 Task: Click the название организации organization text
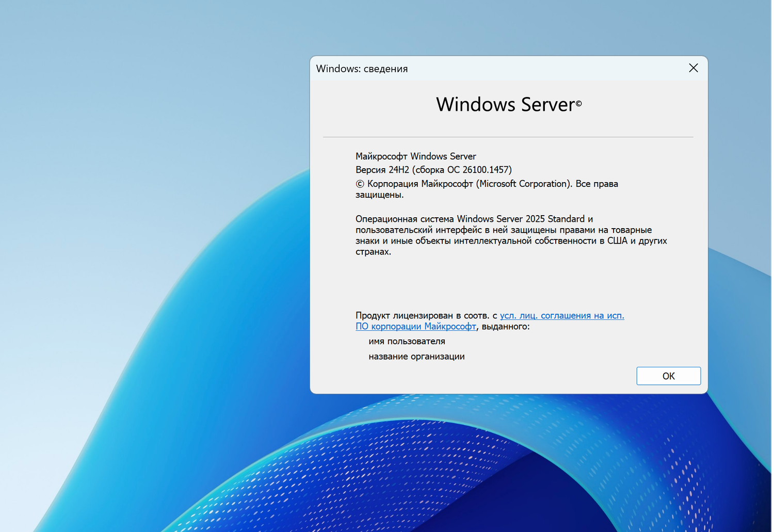416,356
